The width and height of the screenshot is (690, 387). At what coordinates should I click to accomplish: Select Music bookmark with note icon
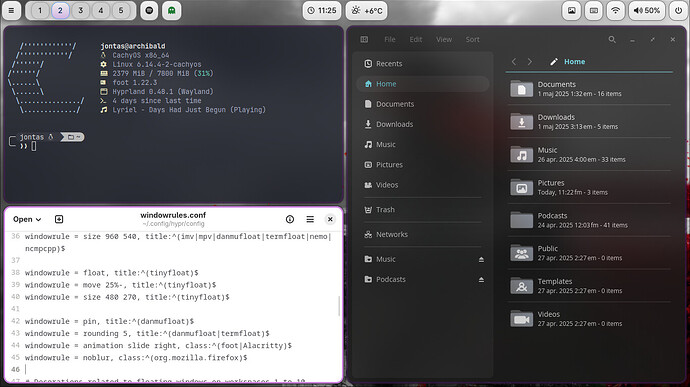[422, 145]
